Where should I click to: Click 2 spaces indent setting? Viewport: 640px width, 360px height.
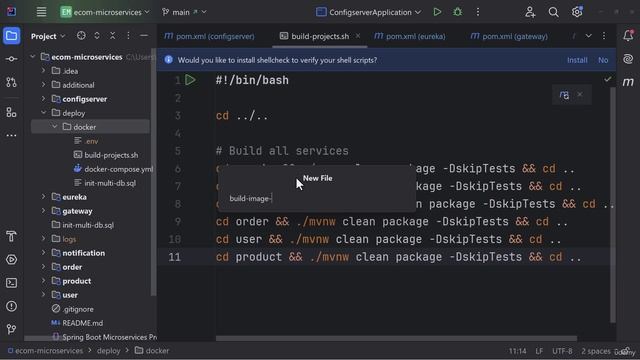[x=596, y=351]
